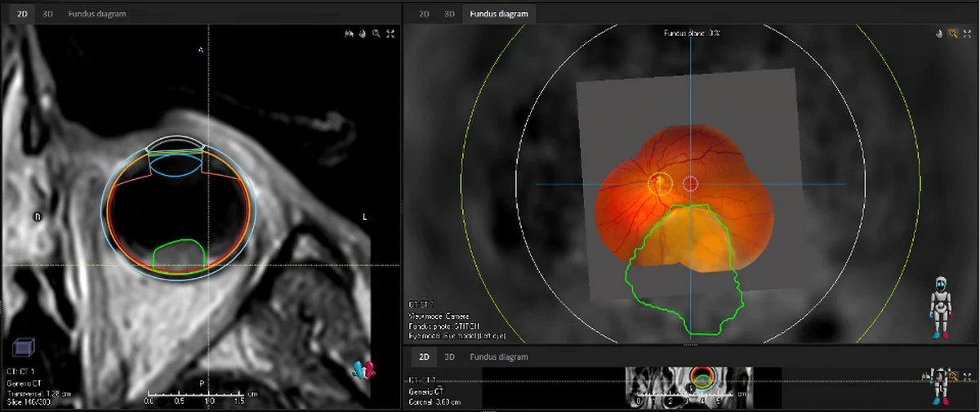Viewport: 980px width, 412px height.
Task: Toggle the orange zoom tool in fundus view
Action: coord(952,34)
